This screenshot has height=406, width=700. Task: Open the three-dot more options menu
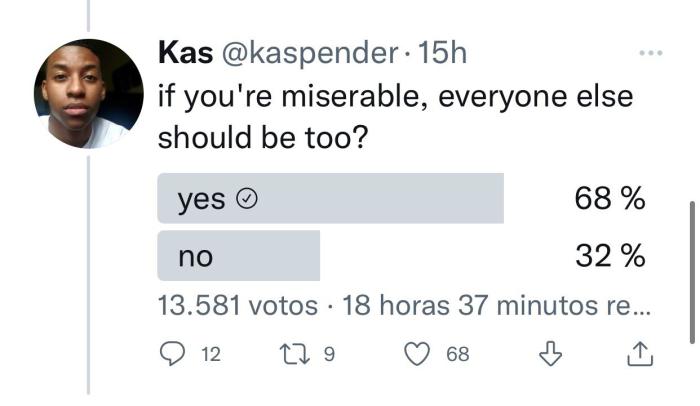650,53
